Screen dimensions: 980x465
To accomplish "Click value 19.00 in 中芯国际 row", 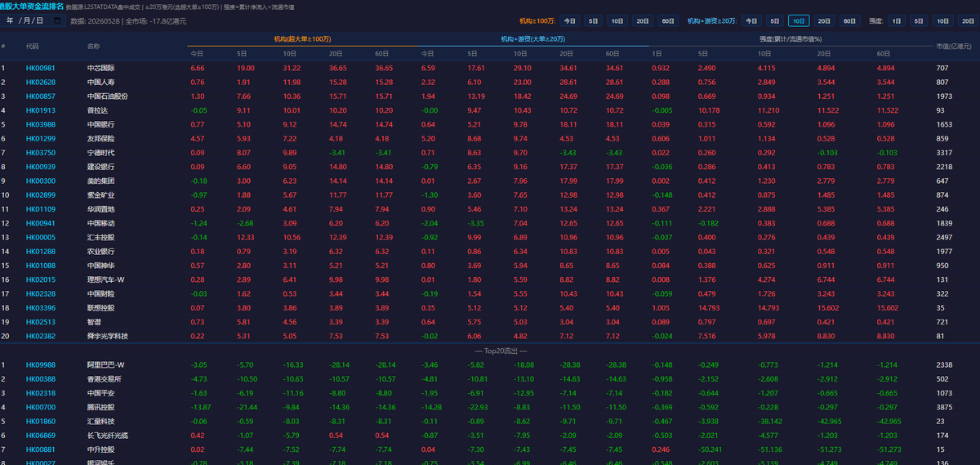I will point(246,68).
